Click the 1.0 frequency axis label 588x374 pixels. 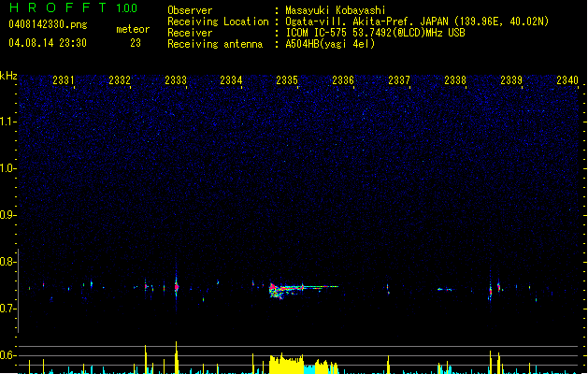point(7,168)
